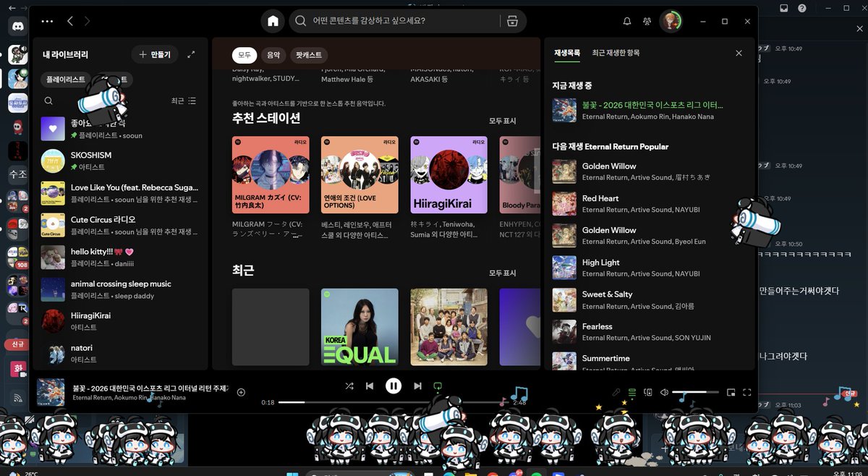
Task: Play Golden Willow by Byeol Eun in queue
Action: click(x=648, y=235)
